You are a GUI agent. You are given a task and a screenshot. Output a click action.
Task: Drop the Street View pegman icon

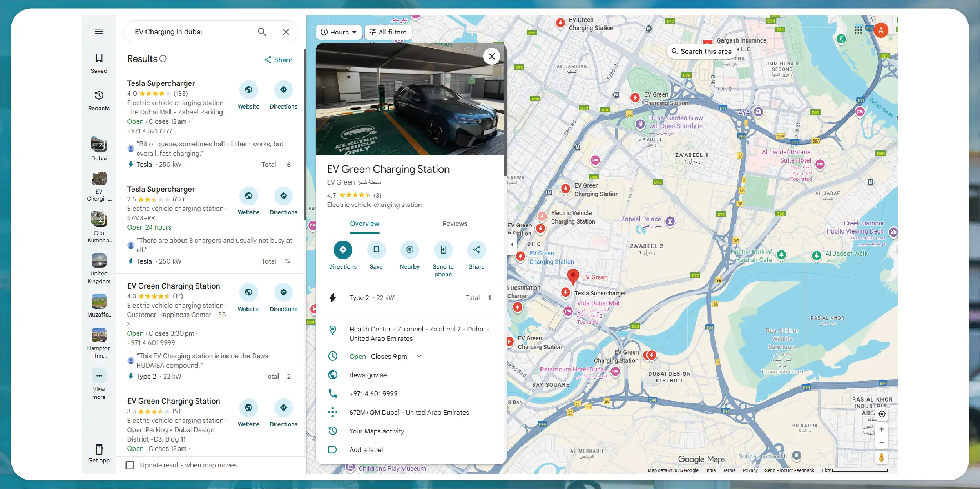pos(881,458)
